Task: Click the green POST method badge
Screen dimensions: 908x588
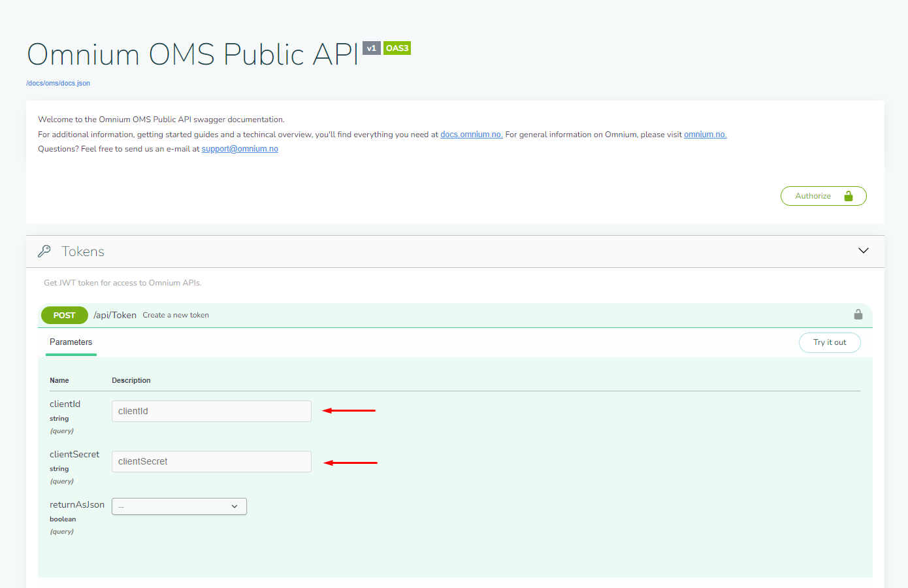Action: [x=64, y=315]
